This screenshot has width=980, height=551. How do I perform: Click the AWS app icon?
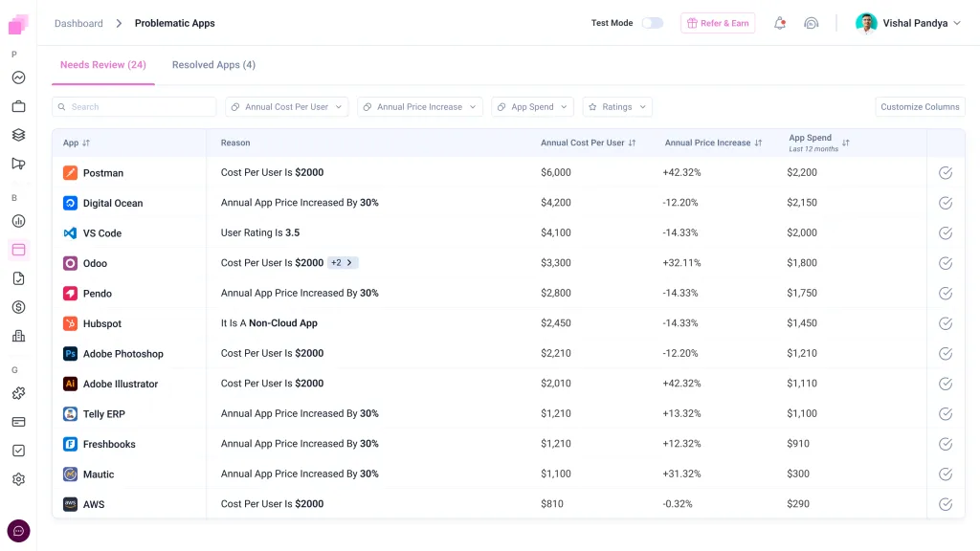pos(70,504)
